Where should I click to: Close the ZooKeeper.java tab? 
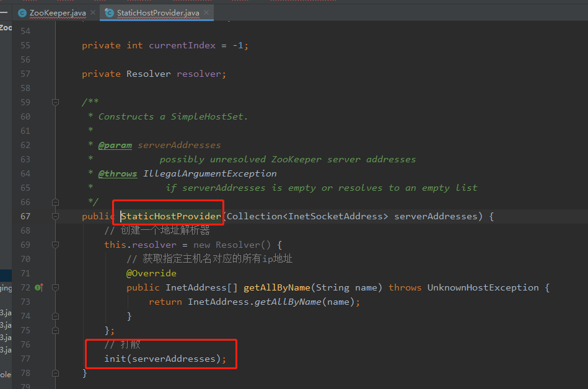coord(93,13)
